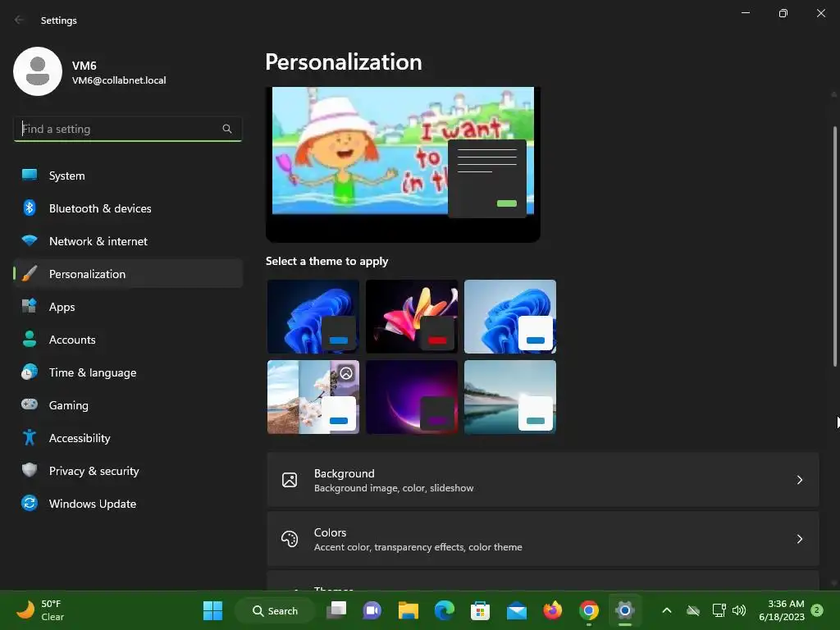The image size is (840, 630).
Task: Show hidden icons tray chevron
Action: coord(667,610)
